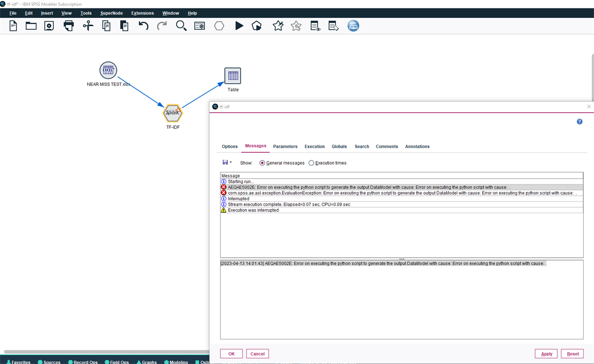Switch to Execution times messages
594x364 pixels.
(x=311, y=163)
